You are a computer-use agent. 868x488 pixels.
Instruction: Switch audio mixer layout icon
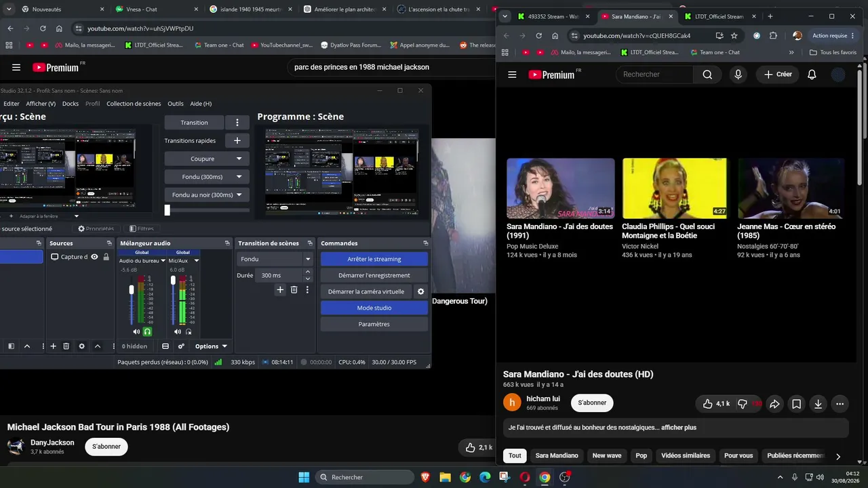pyautogui.click(x=165, y=346)
